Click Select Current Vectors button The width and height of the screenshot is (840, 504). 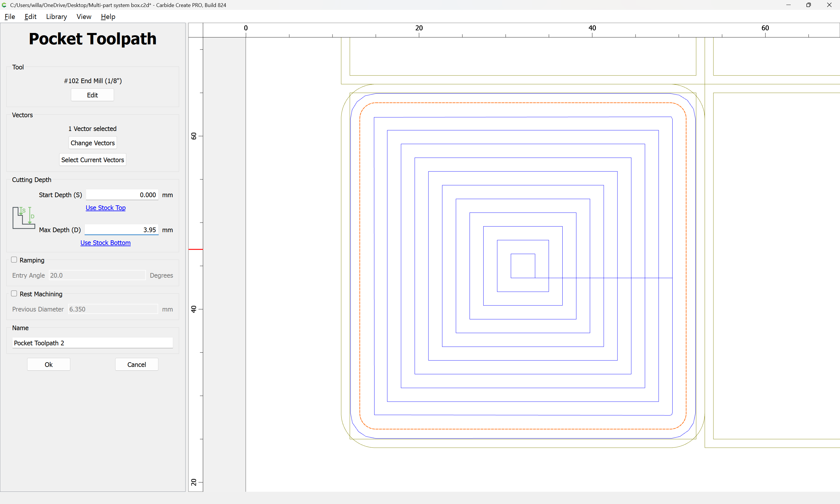click(93, 160)
